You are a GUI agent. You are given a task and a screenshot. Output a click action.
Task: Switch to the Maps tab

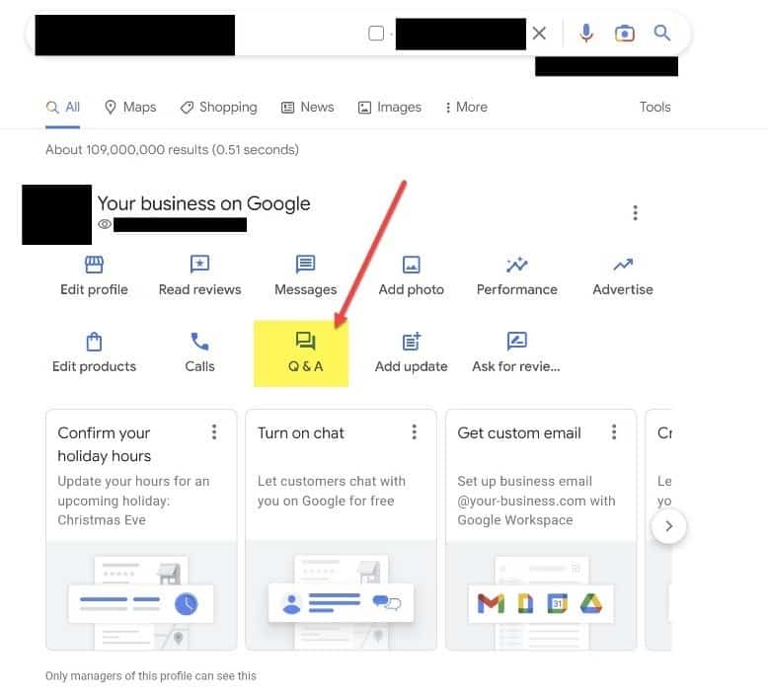(x=130, y=107)
